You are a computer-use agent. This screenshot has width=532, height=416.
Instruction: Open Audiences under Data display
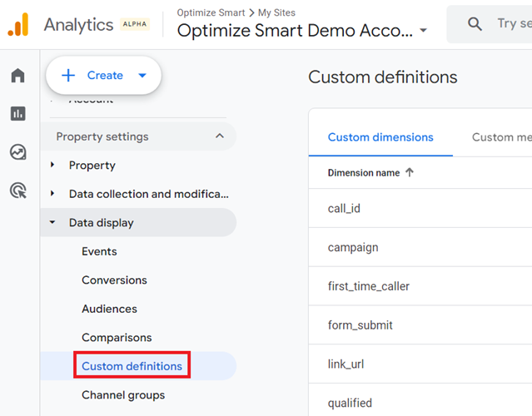(x=109, y=309)
